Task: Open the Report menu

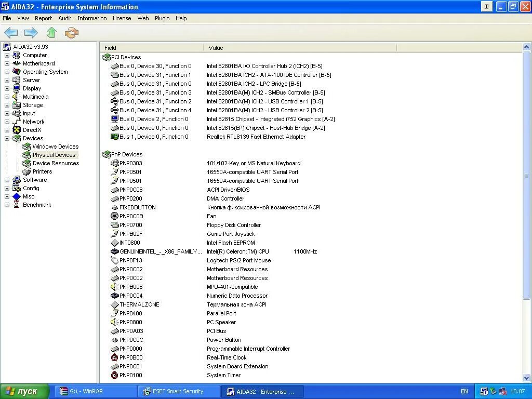Action: click(44, 18)
